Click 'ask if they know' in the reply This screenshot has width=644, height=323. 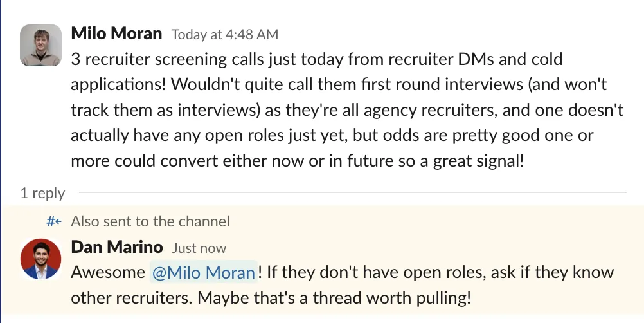tap(552, 272)
